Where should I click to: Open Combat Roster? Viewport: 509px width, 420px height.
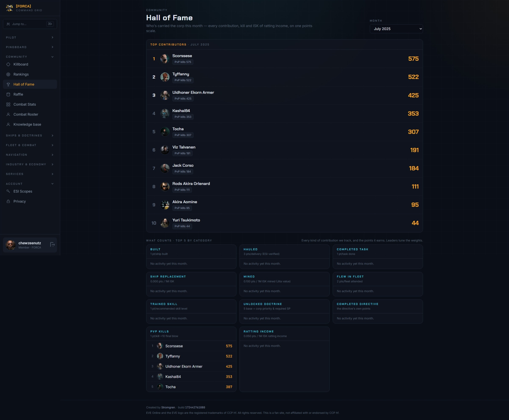tap(30, 114)
